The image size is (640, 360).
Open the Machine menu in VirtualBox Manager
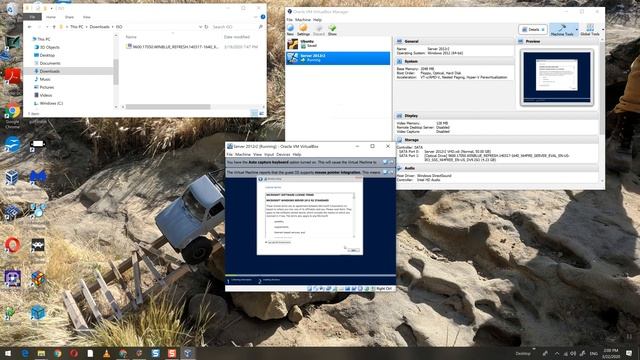pyautogui.click(x=303, y=20)
